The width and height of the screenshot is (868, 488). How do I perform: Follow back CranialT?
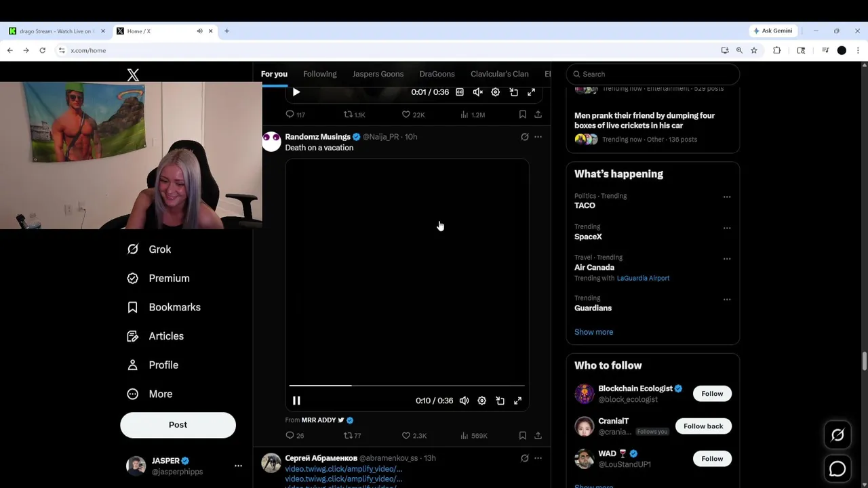click(x=703, y=426)
